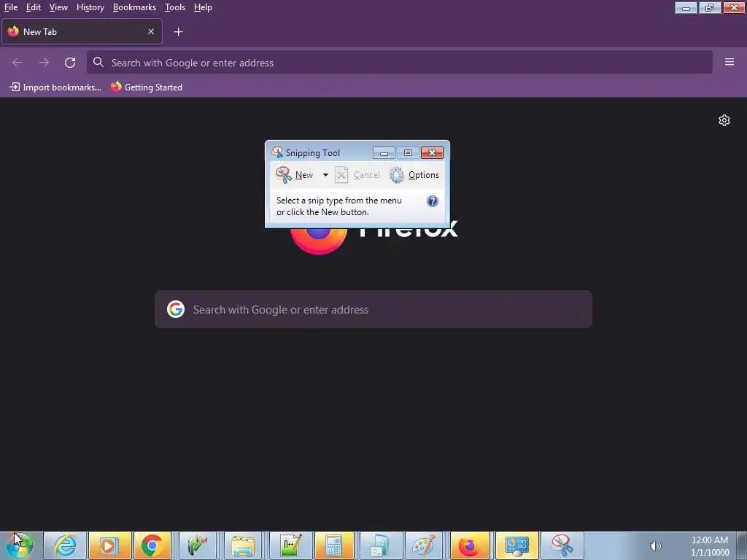Open Windows Explorer folder in the taskbar
The image size is (747, 560).
tap(243, 545)
